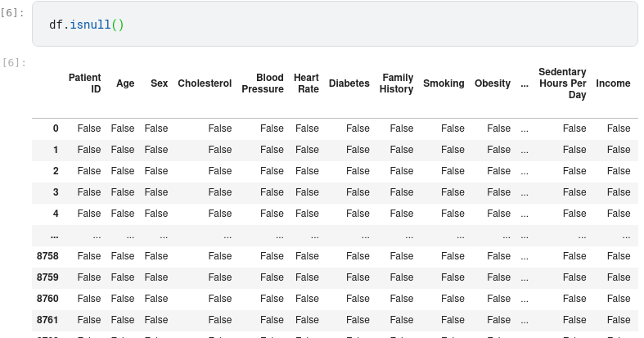
Task: Select the Obesity column header
Action: click(493, 83)
